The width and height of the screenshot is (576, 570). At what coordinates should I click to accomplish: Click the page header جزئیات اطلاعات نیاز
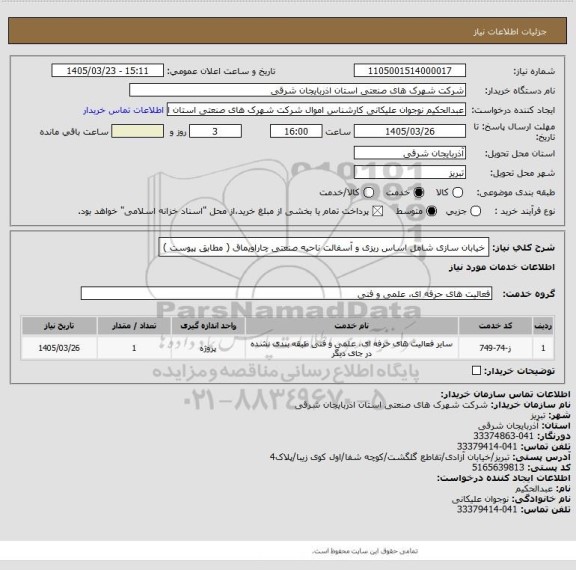(510, 32)
